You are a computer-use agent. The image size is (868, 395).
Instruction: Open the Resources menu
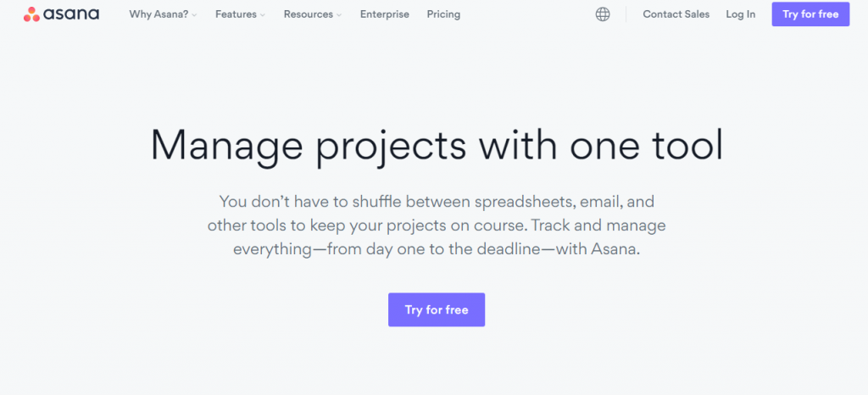(313, 14)
